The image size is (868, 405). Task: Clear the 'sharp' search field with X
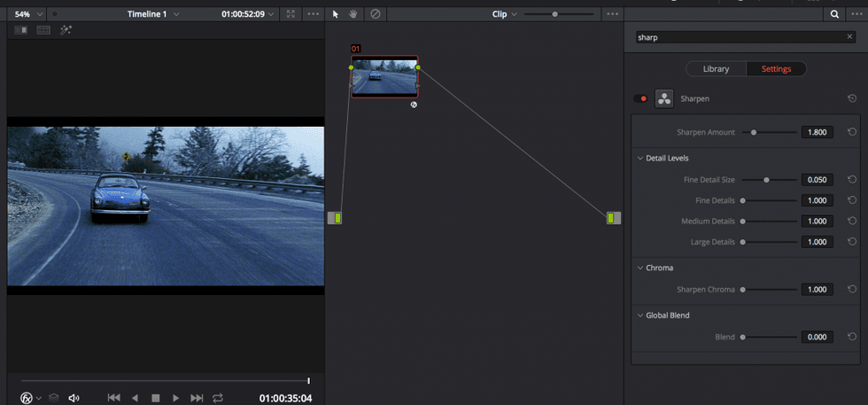pos(849,37)
